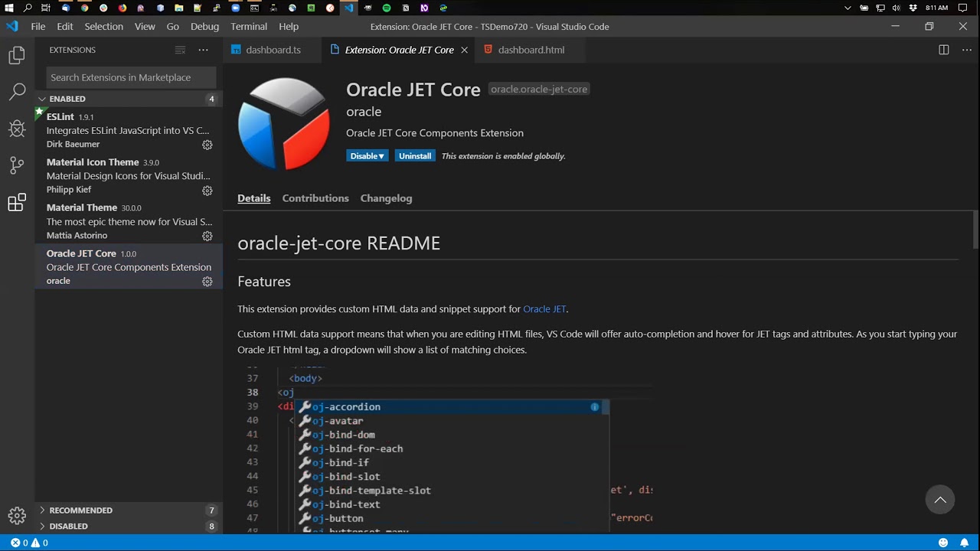Open the volume tray icon
The height and width of the screenshot is (551, 980).
point(897,8)
